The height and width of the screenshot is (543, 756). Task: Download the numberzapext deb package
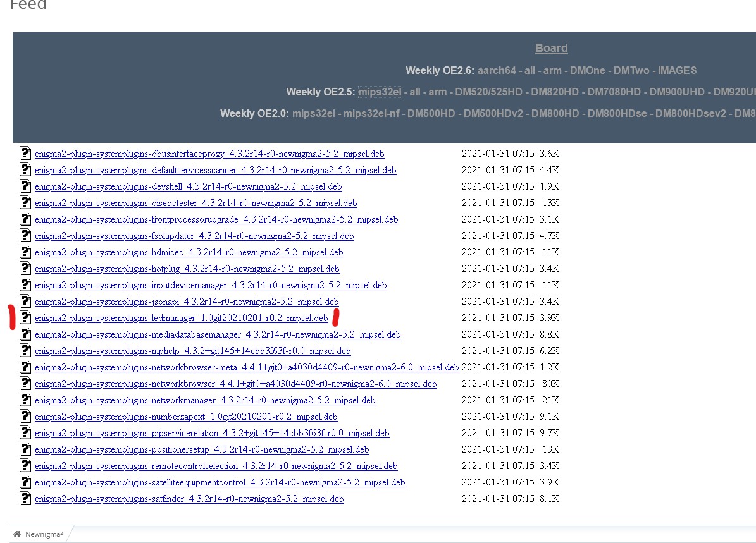click(x=186, y=417)
